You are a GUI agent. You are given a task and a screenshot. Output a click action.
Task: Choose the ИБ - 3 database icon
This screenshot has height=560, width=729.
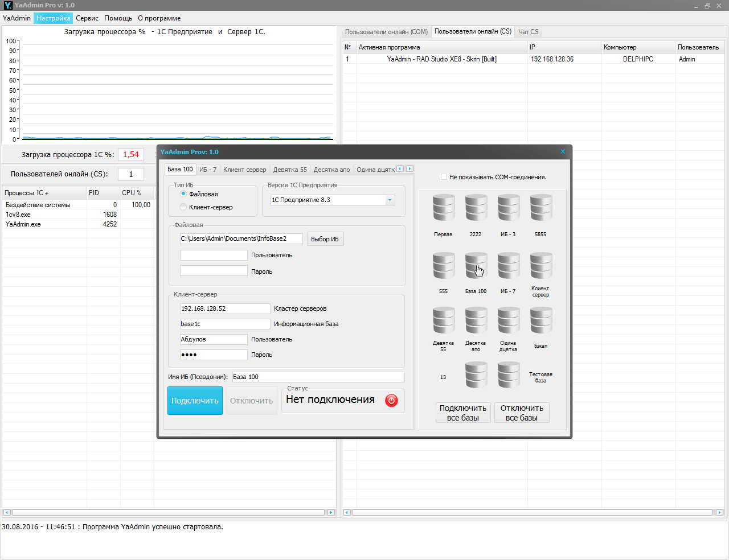(509, 208)
